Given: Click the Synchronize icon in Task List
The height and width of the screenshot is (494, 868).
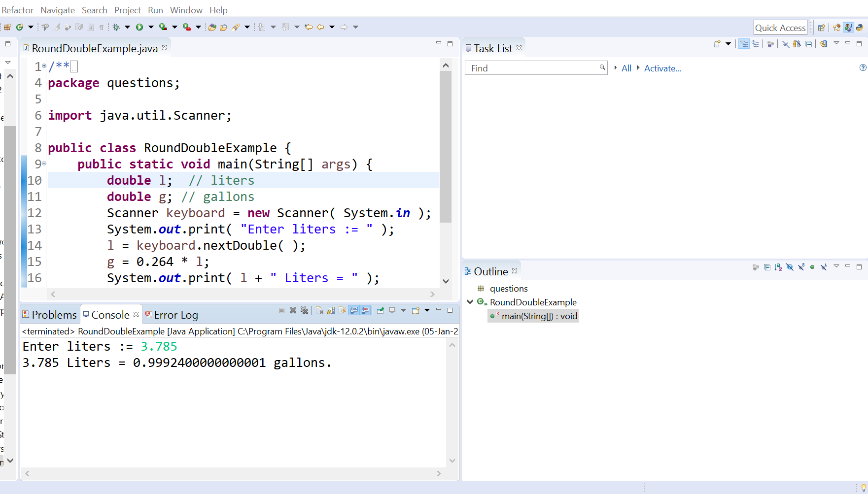Looking at the screenshot, I should pos(824,44).
